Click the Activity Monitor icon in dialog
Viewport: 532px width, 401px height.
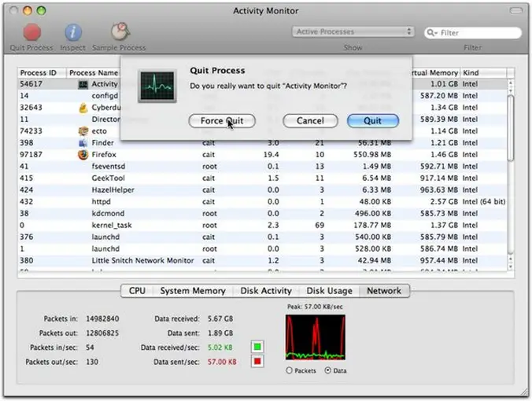tap(157, 86)
